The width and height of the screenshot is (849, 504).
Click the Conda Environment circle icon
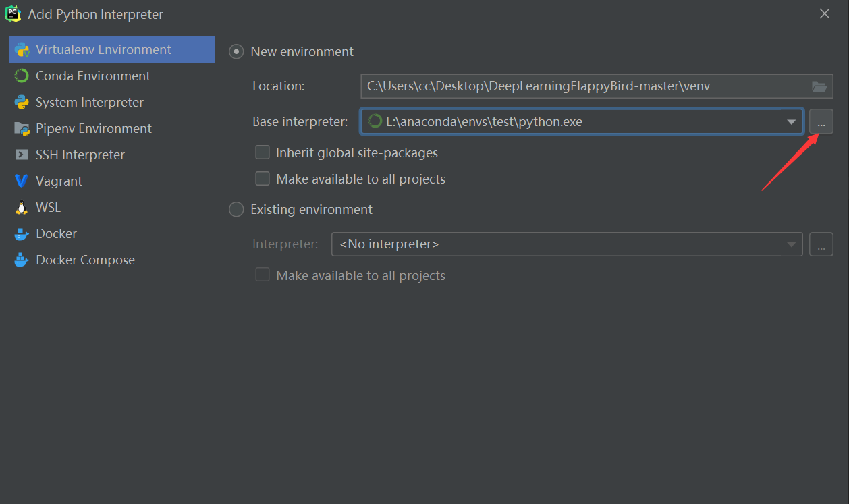[22, 76]
